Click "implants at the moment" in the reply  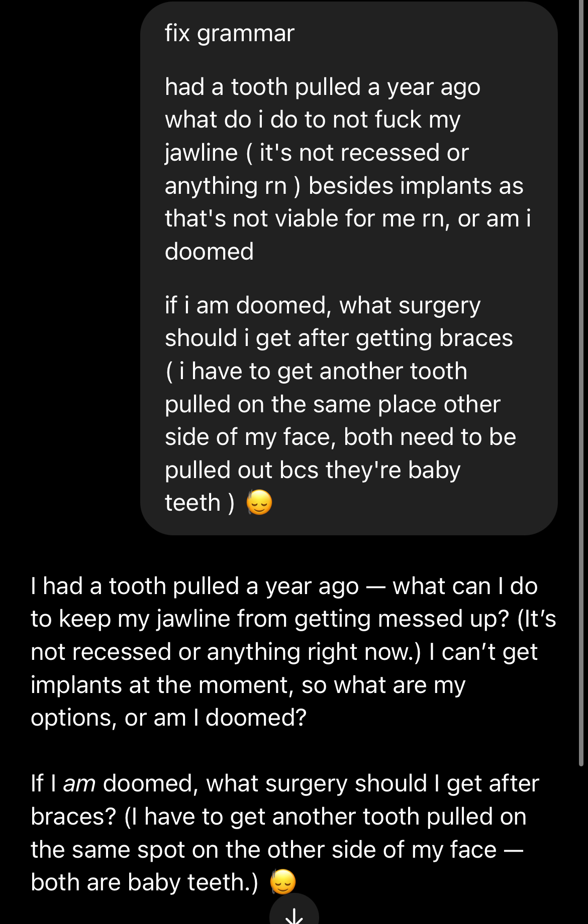click(x=162, y=685)
